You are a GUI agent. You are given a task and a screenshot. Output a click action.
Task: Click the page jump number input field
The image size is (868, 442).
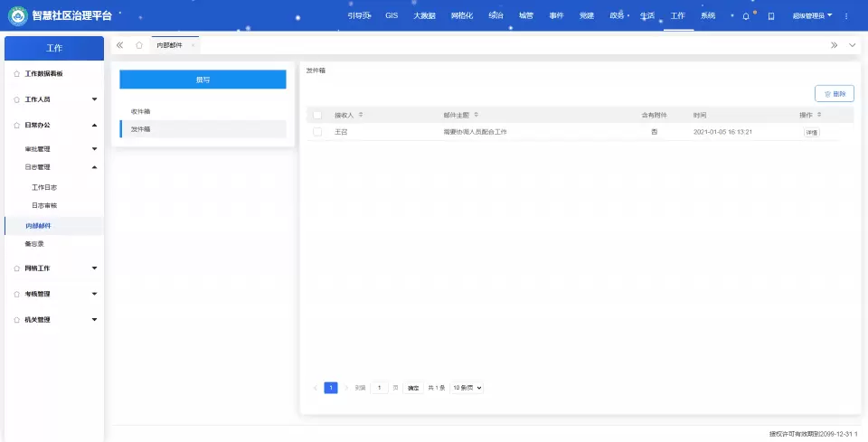pyautogui.click(x=380, y=388)
